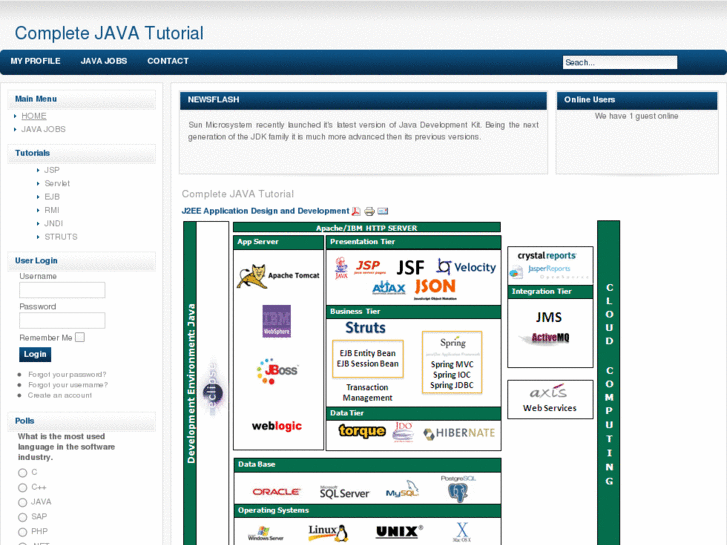
Task: Select the PHP poll option
Action: (22, 532)
